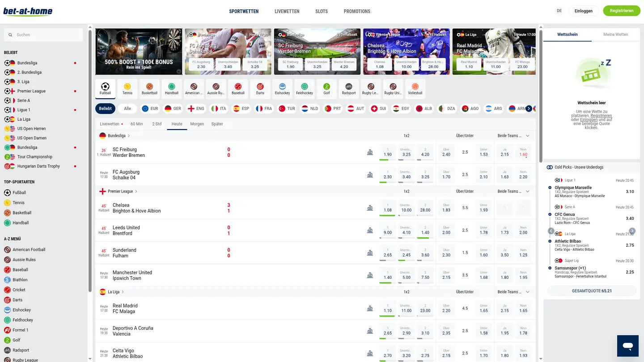Click the main page vertical scrollbar
The height and width of the screenshot is (362, 644).
point(541,96)
